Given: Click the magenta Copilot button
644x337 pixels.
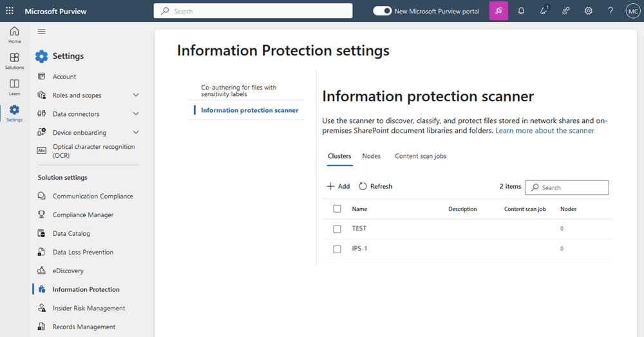Looking at the screenshot, I should tap(498, 11).
